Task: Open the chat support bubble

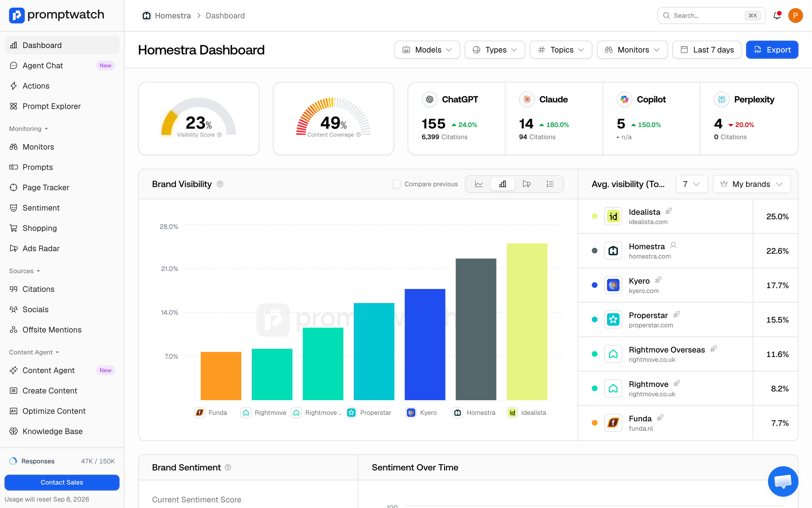Action: 783,481
